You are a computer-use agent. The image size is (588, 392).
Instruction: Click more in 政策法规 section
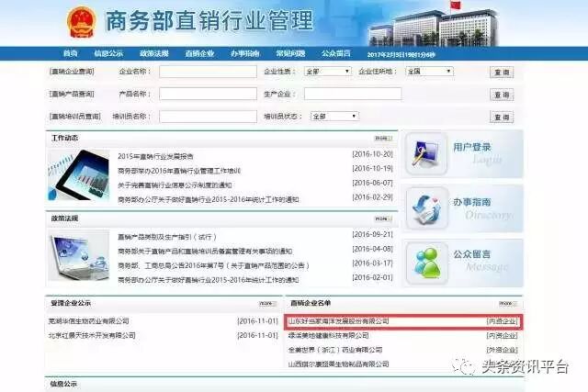coord(383,218)
